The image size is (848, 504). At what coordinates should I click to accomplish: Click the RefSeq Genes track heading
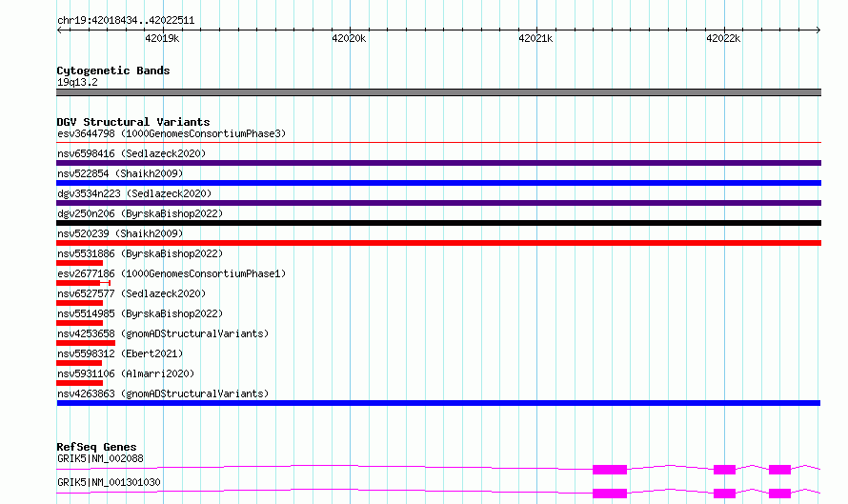coord(96,447)
